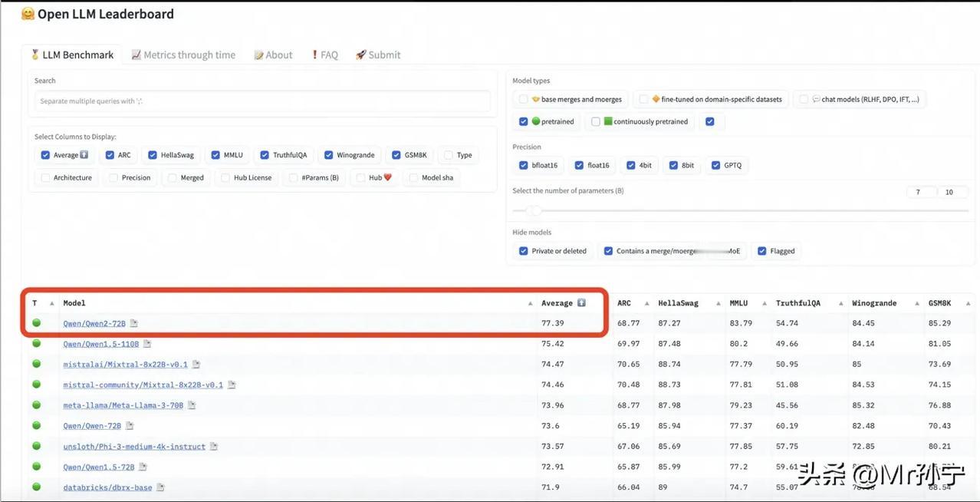This screenshot has height=502, width=980.
Task: Toggle the ARC column checkbox
Action: 110,155
